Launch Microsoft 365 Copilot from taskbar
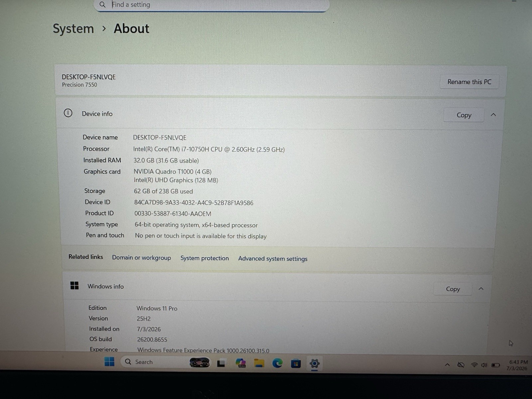 click(240, 363)
